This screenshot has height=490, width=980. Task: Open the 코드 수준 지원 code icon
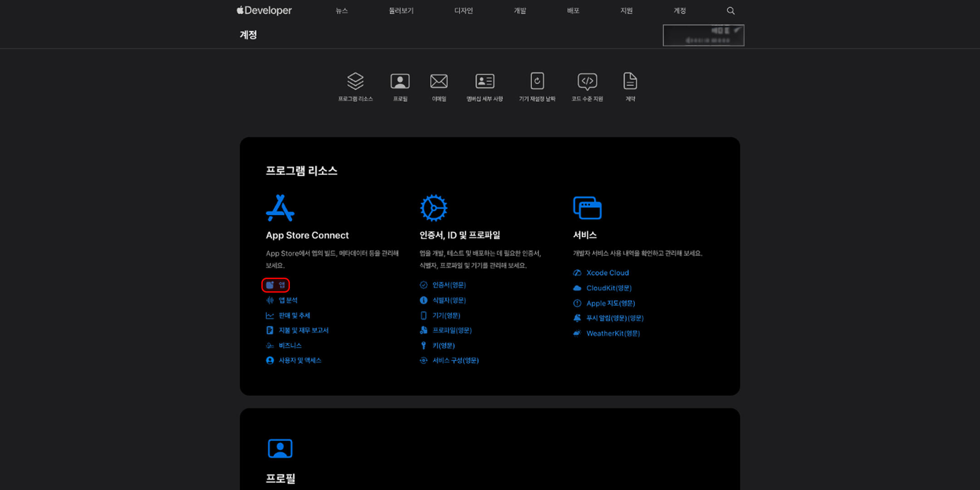[587, 81]
